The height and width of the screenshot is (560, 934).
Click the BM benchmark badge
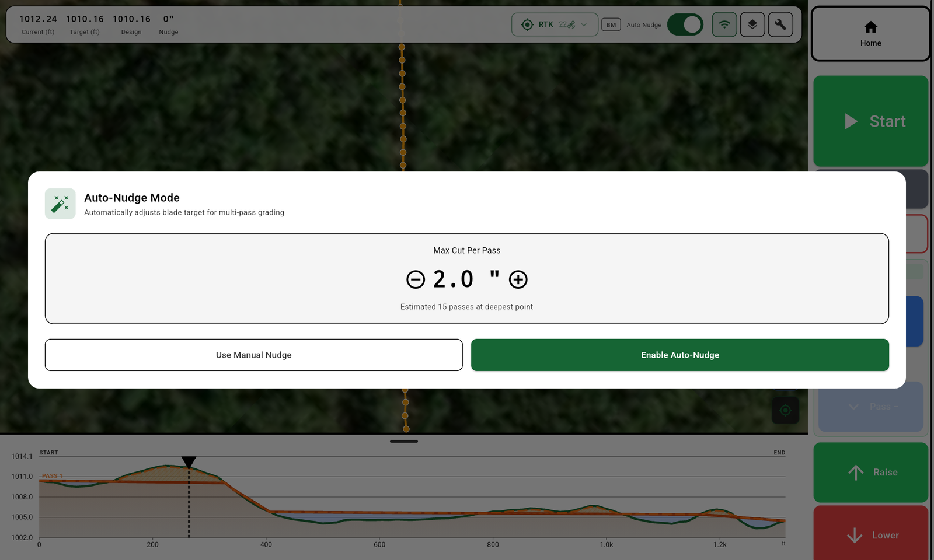coord(611,24)
